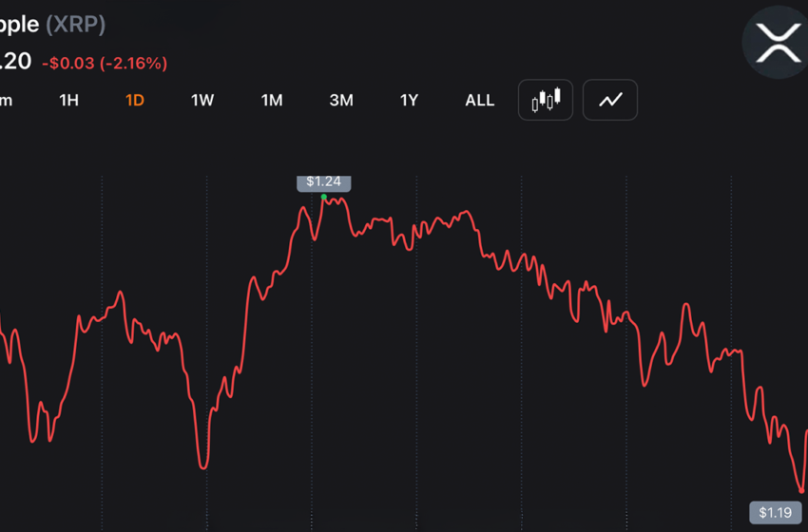Select the 1Y time range
The width and height of the screenshot is (808, 532).
(x=409, y=100)
